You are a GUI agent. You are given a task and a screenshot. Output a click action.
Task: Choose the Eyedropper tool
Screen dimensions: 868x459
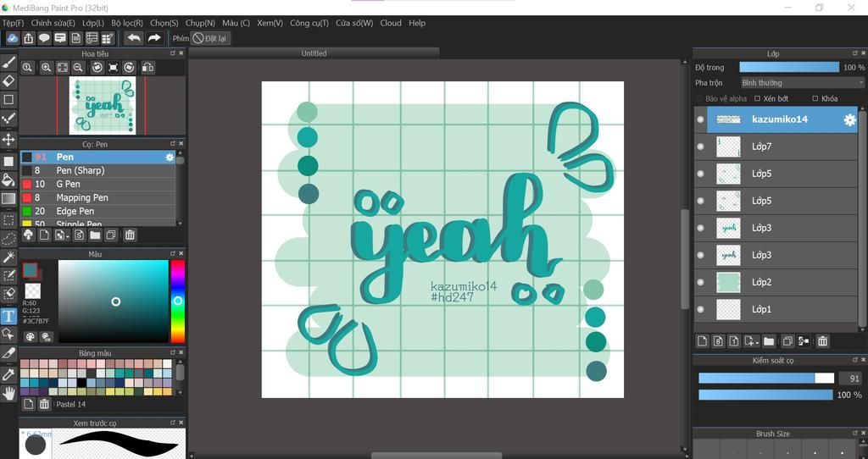click(8, 375)
